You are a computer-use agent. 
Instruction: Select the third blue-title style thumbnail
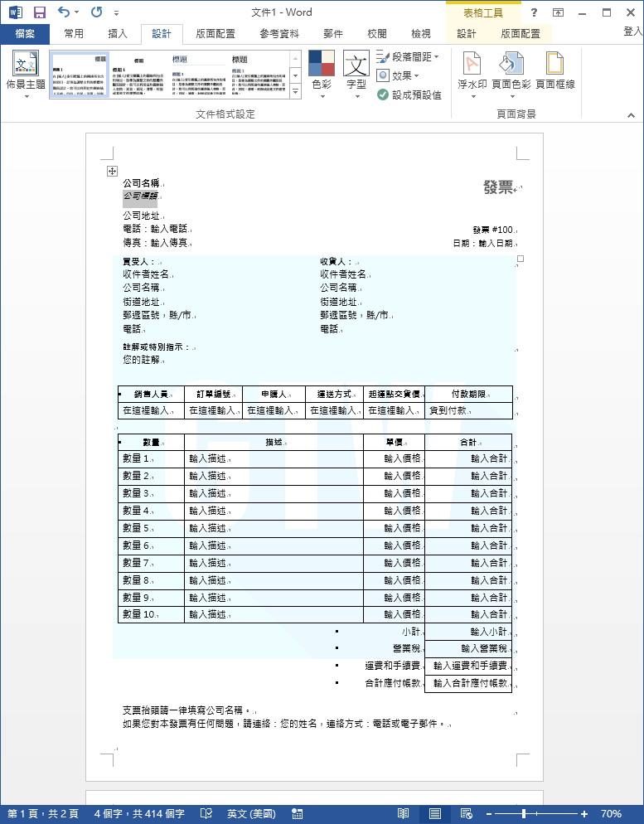coord(199,75)
